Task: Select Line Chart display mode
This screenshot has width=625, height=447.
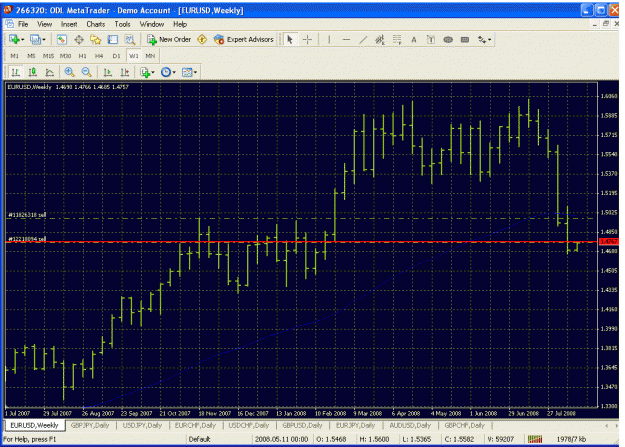Action: (49, 72)
